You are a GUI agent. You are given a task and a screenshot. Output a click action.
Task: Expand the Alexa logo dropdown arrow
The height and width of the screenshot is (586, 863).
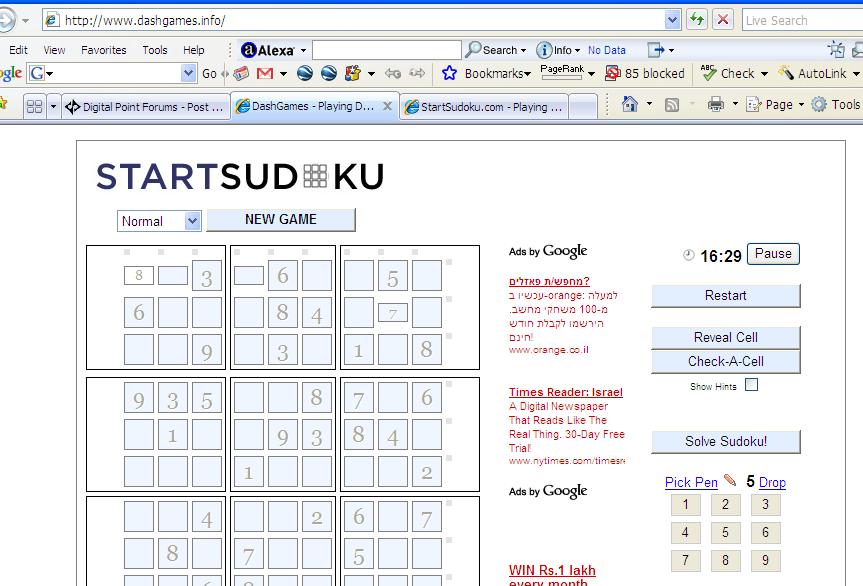pos(303,50)
